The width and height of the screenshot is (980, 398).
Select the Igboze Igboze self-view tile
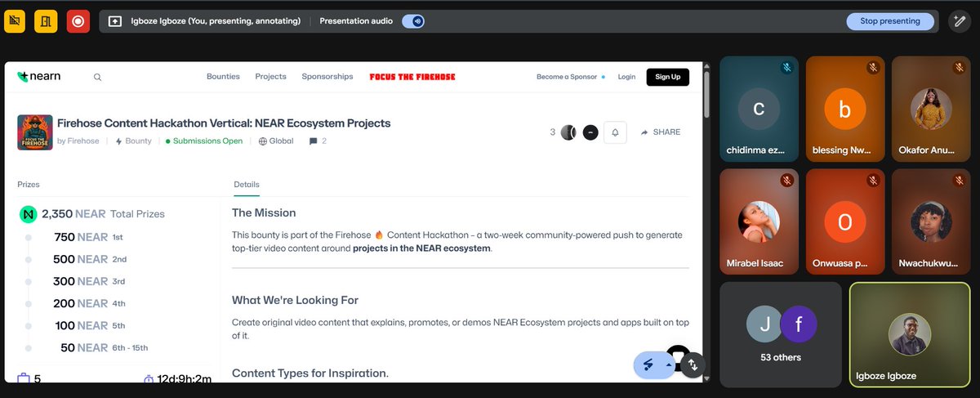pyautogui.click(x=910, y=334)
